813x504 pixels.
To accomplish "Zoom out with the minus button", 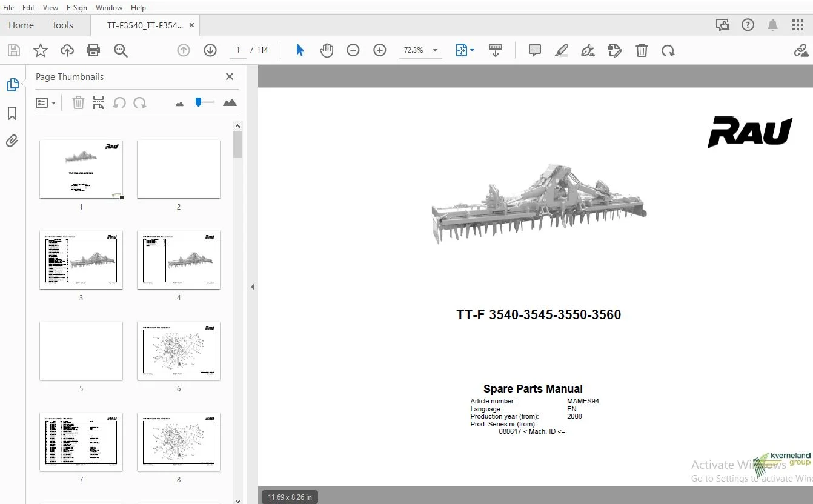I will tap(353, 50).
